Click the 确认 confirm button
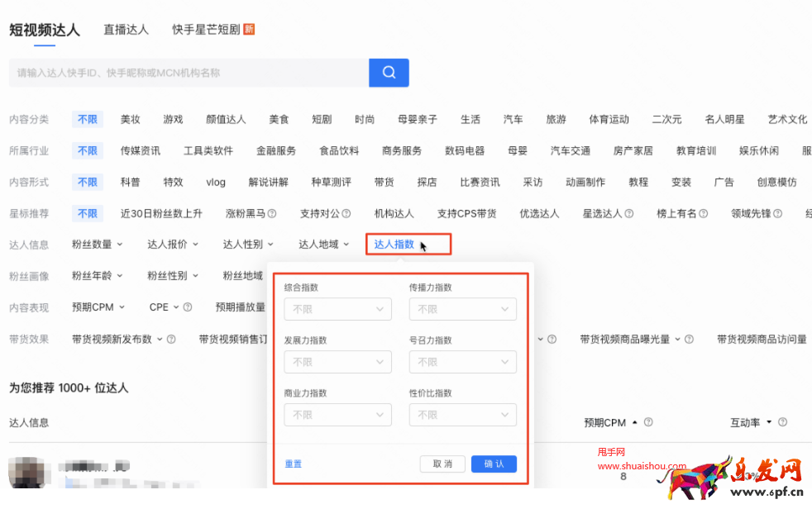 tap(494, 464)
